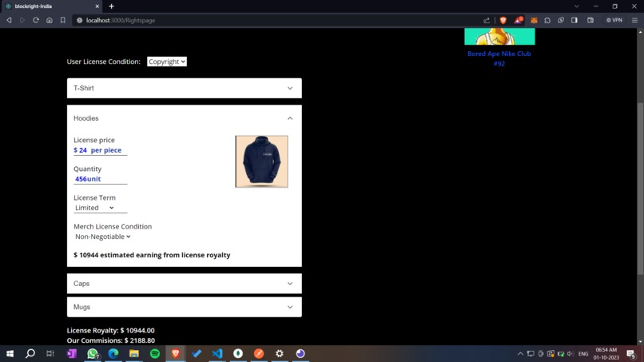The image size is (644, 362).
Task: Click the share page icon in address bar
Action: click(x=487, y=20)
